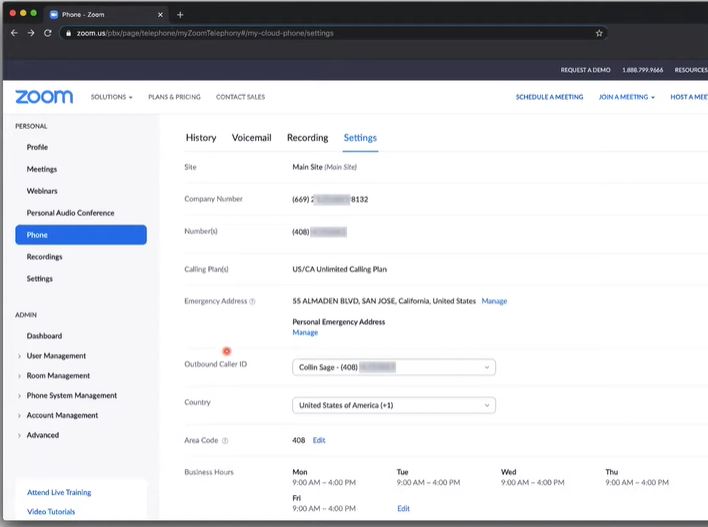This screenshot has width=708, height=527.
Task: Manage the Emergency Address
Action: (x=494, y=301)
